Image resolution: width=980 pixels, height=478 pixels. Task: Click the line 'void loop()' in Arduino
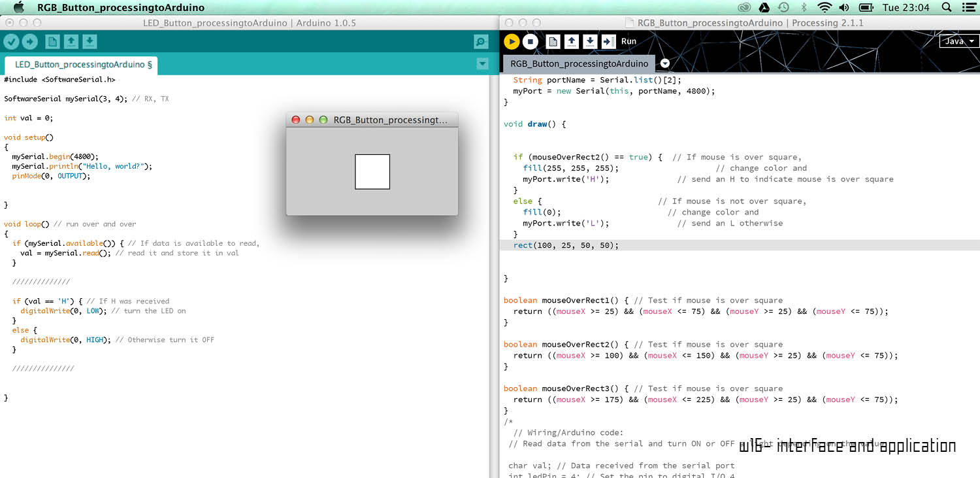(27, 224)
